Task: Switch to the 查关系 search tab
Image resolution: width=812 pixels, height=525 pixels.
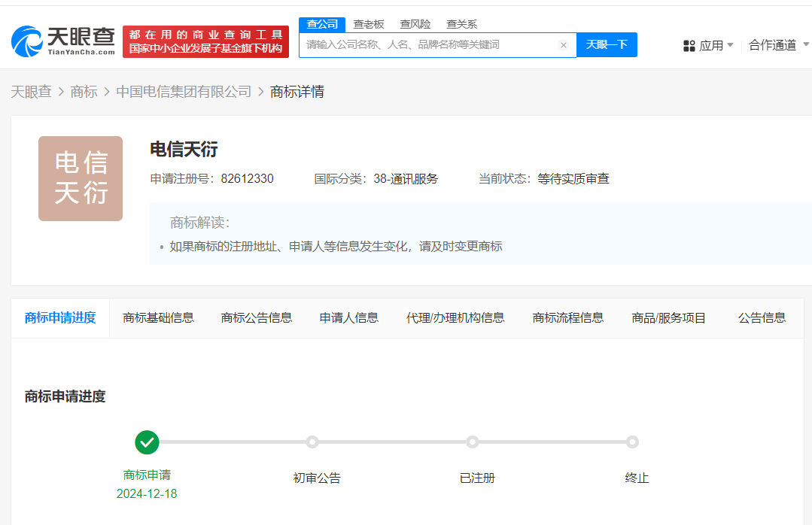Action: click(x=461, y=23)
